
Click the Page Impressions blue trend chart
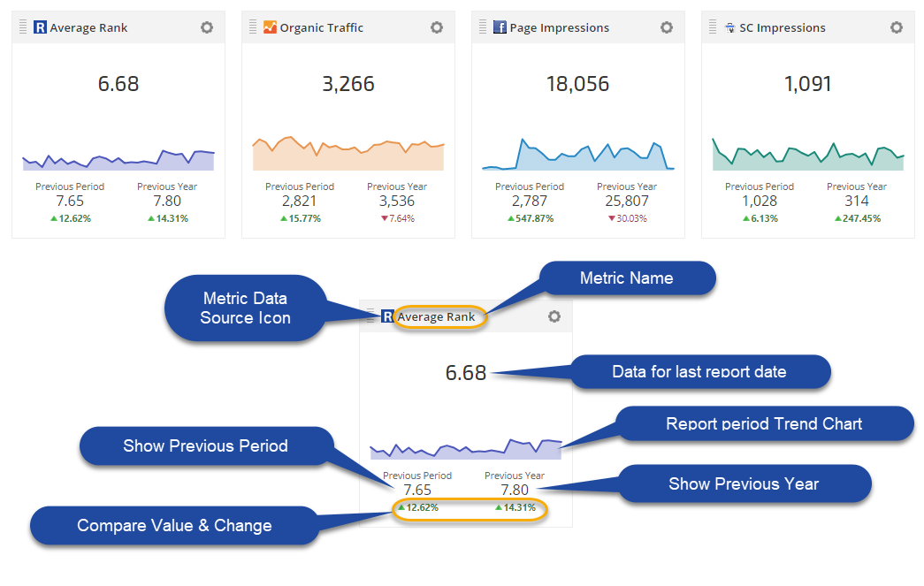578,156
